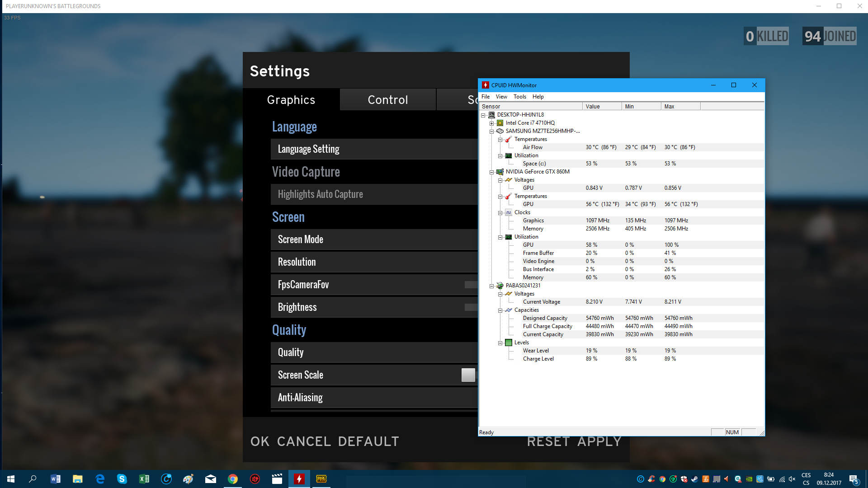Select the Anti-Aliasing setting row
868x488 pixels.
click(x=374, y=398)
